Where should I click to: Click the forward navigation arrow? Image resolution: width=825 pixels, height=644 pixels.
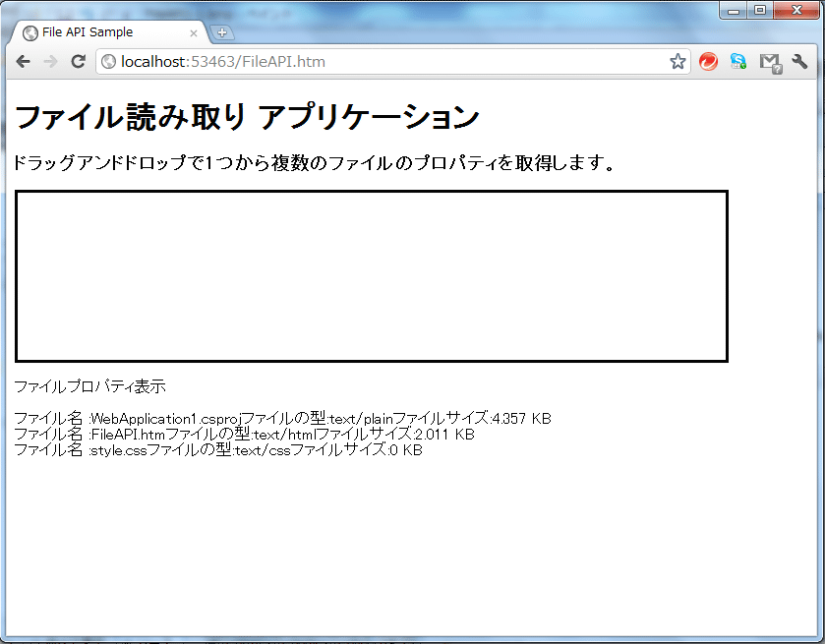click(x=50, y=60)
